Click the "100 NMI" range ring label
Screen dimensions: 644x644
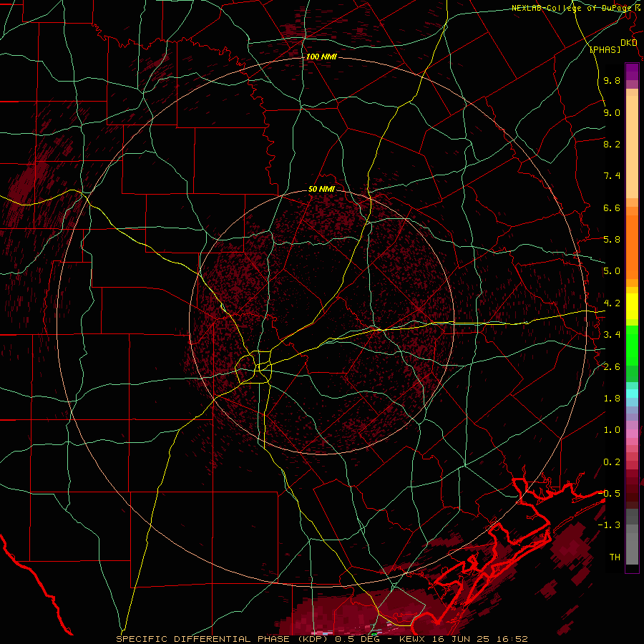click(321, 57)
